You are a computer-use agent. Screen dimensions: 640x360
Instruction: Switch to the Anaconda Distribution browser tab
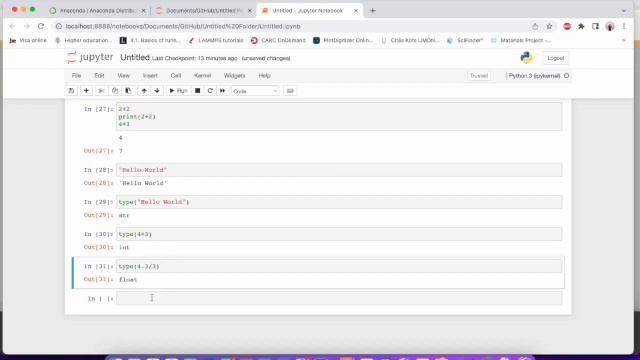coord(97,11)
